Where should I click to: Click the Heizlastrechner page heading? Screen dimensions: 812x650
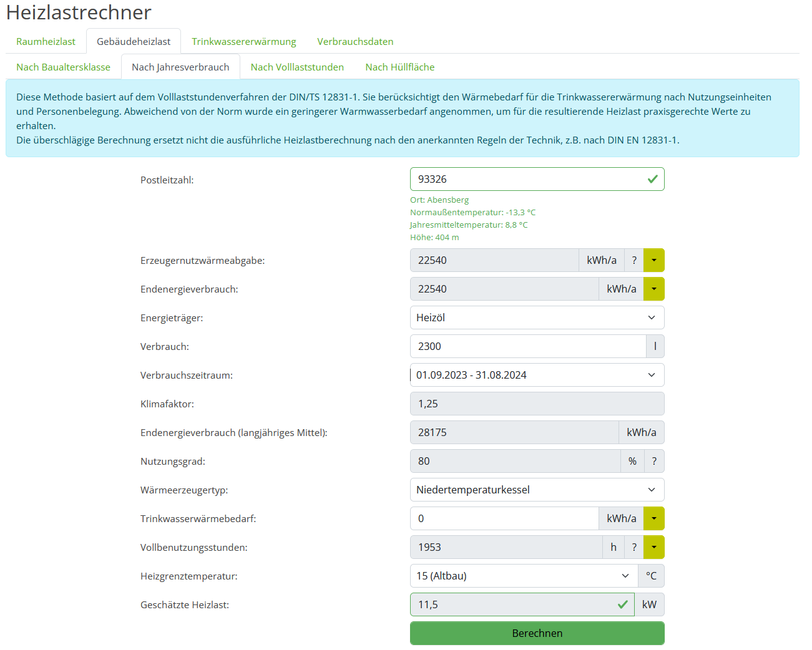(x=79, y=12)
